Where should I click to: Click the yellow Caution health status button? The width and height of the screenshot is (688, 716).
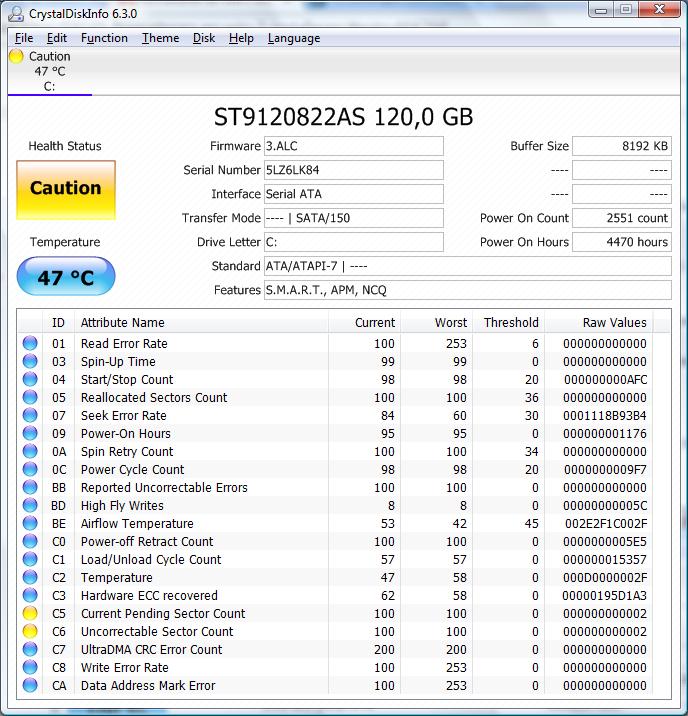pos(66,190)
